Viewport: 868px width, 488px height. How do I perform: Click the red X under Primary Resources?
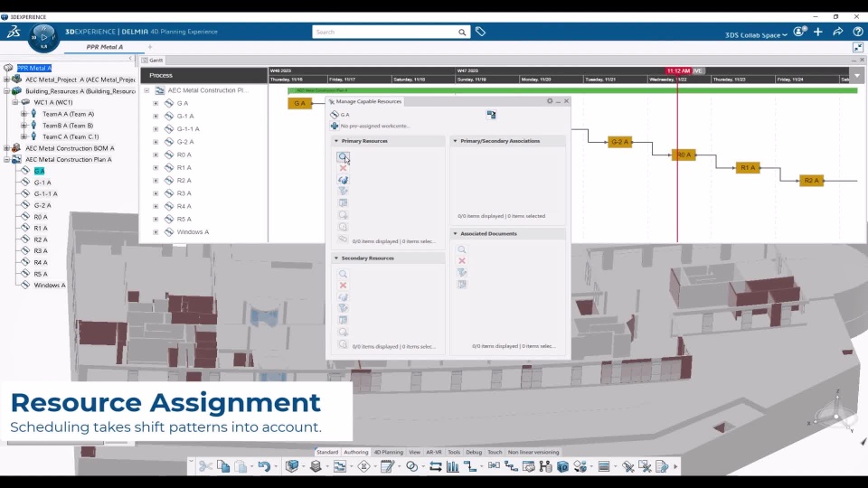click(x=343, y=168)
